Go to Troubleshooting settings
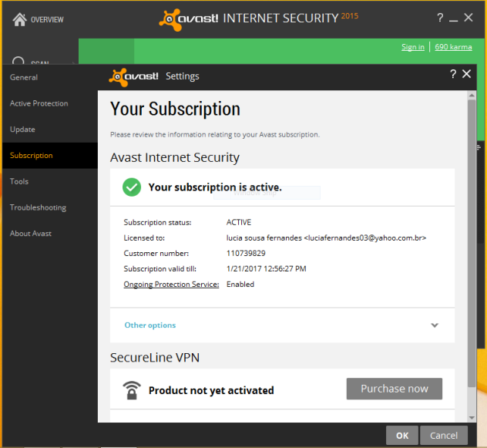This screenshot has height=448, width=487. tap(38, 207)
